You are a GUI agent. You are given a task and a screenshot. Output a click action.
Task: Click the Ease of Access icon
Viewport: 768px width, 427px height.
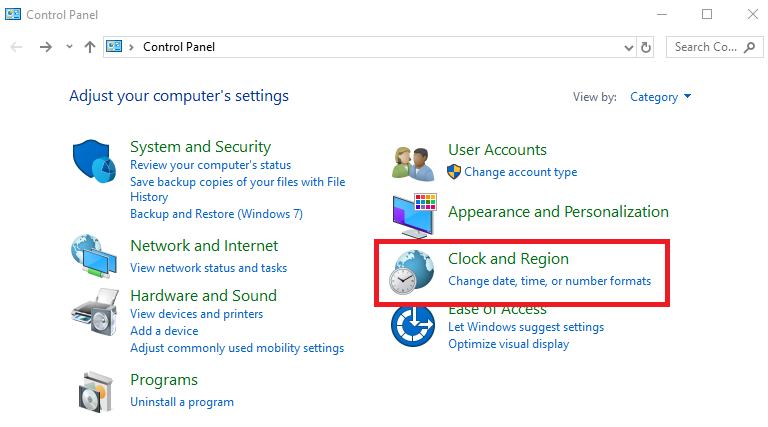pyautogui.click(x=413, y=326)
